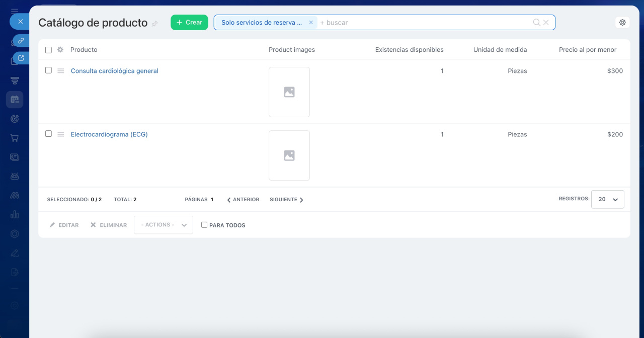Click the copy link icon
This screenshot has height=338, width=644.
[21, 41]
